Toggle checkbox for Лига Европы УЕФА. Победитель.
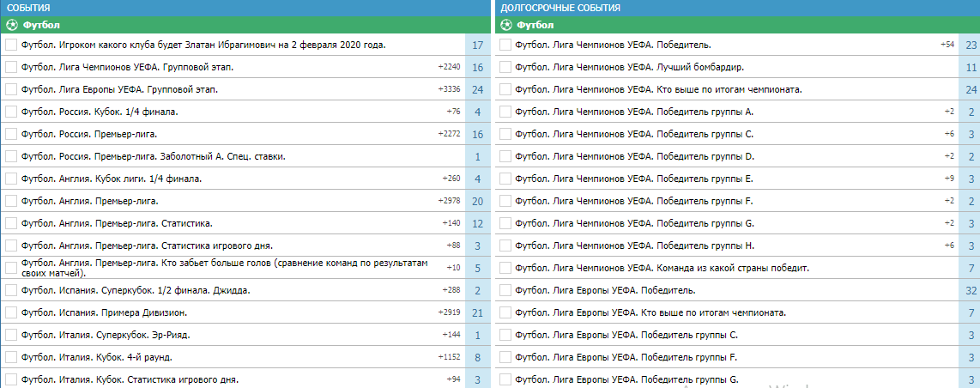This screenshot has width=980, height=388. click(505, 290)
